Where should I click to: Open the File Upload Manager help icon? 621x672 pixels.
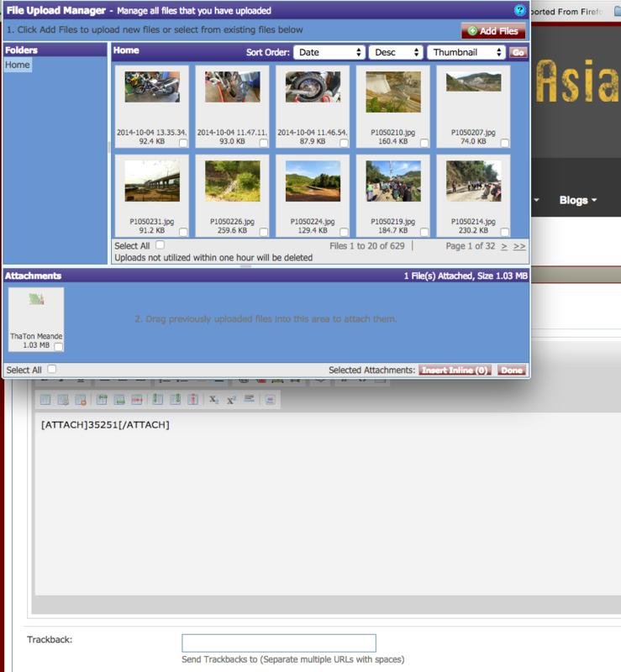click(519, 10)
